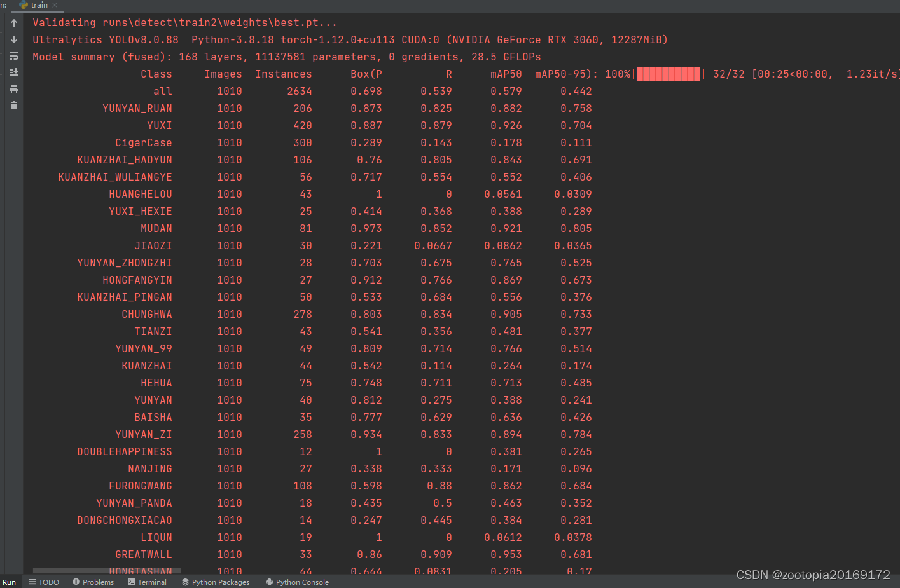
Task: Click the YUNYAN_ZI class name
Action: pos(144,435)
